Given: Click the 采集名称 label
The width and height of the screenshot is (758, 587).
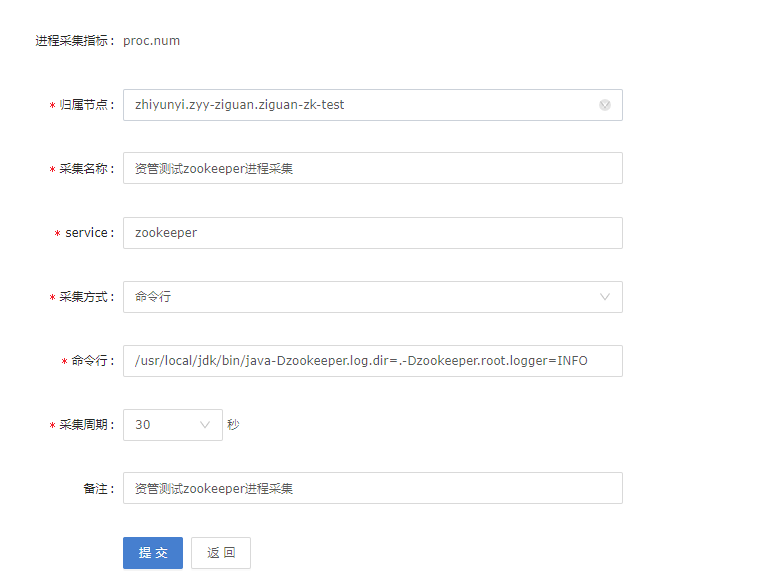Looking at the screenshot, I should point(87,169).
